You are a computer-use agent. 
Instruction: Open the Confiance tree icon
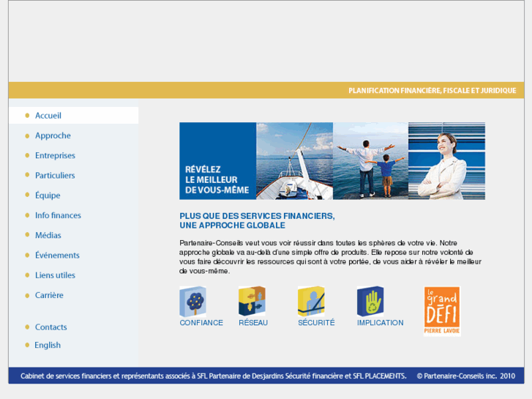pyautogui.click(x=192, y=302)
